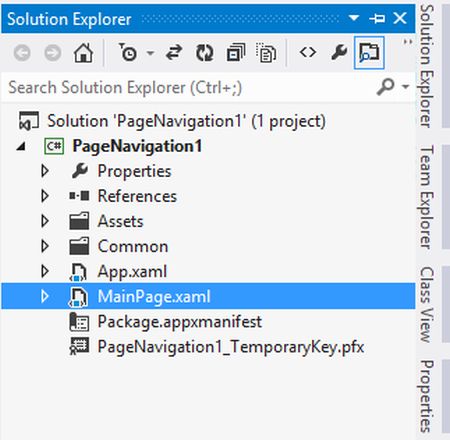
Task: Click the Assets folder icon
Action: (x=79, y=221)
